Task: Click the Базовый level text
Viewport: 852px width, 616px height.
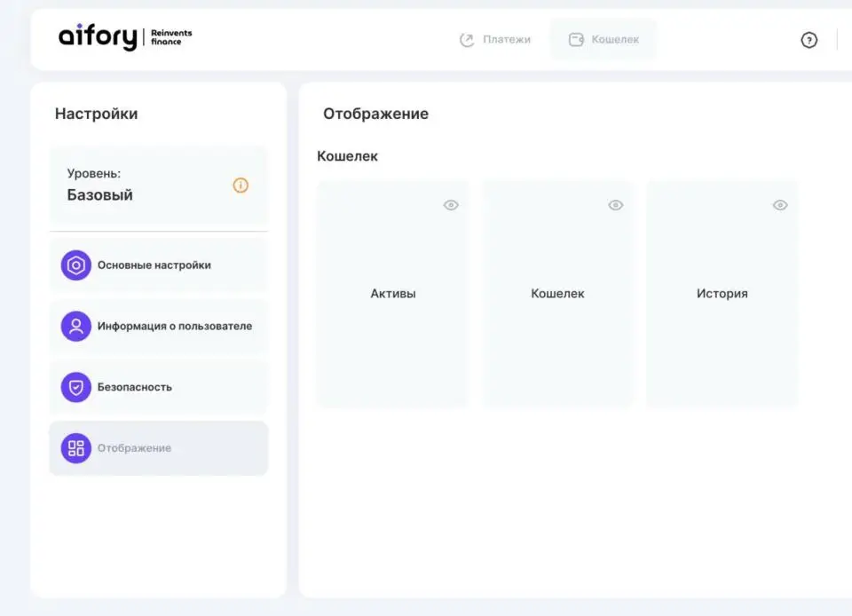Action: click(100, 194)
